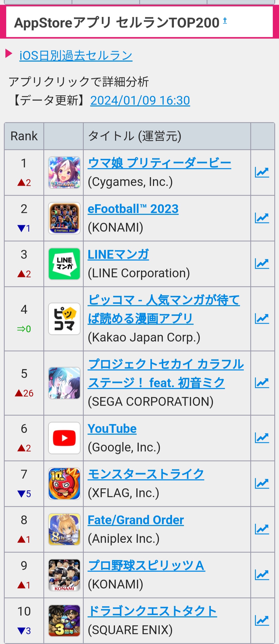The height and width of the screenshot is (644, 279).
Task: Open the プロジェクトセカイ カラフルステージ title link
Action: (166, 373)
